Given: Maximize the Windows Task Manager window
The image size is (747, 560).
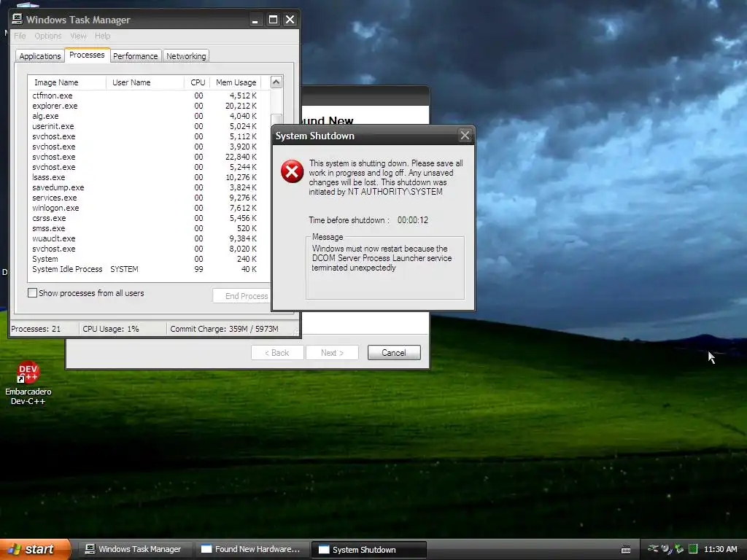Looking at the screenshot, I should pyautogui.click(x=273, y=20).
